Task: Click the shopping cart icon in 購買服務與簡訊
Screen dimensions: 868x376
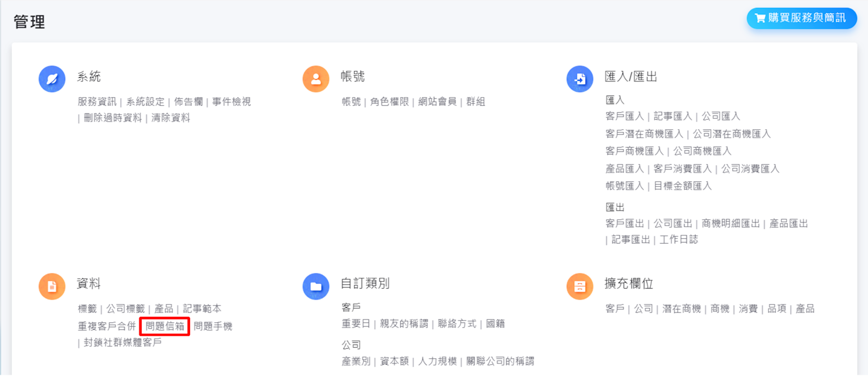Action: [760, 18]
